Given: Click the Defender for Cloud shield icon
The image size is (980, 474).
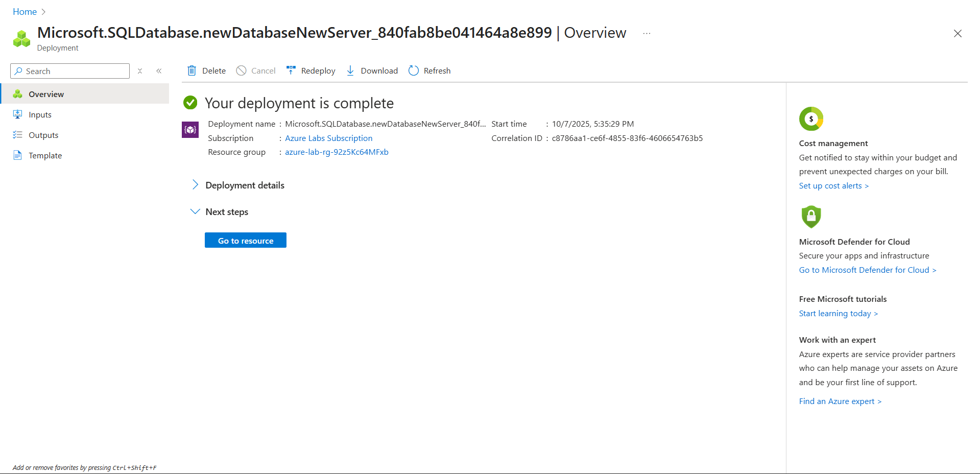Looking at the screenshot, I should 811,217.
